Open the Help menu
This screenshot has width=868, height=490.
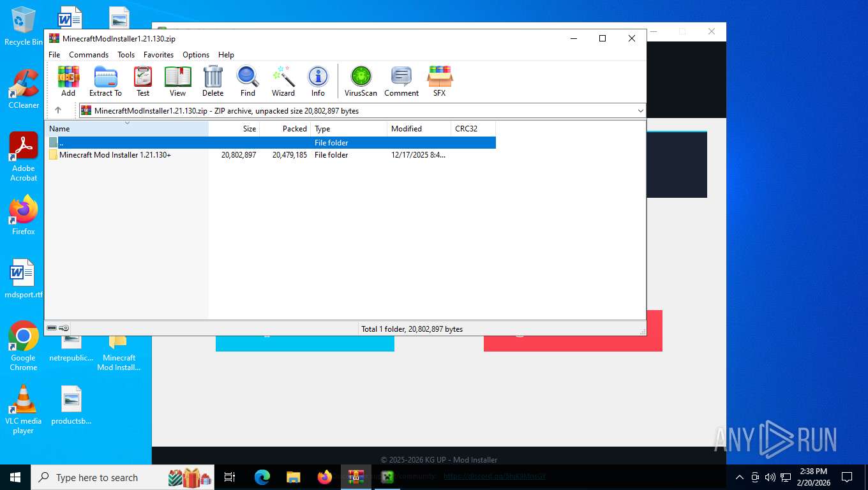226,55
